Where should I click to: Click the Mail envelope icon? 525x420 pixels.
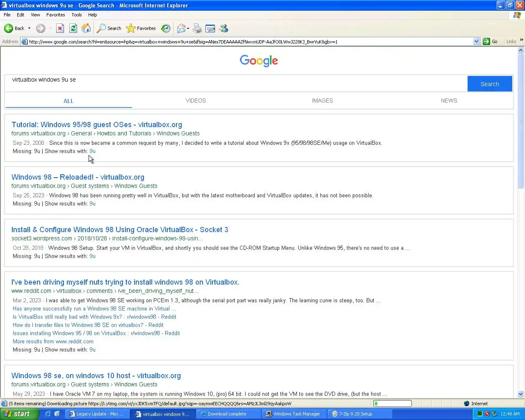(181, 28)
